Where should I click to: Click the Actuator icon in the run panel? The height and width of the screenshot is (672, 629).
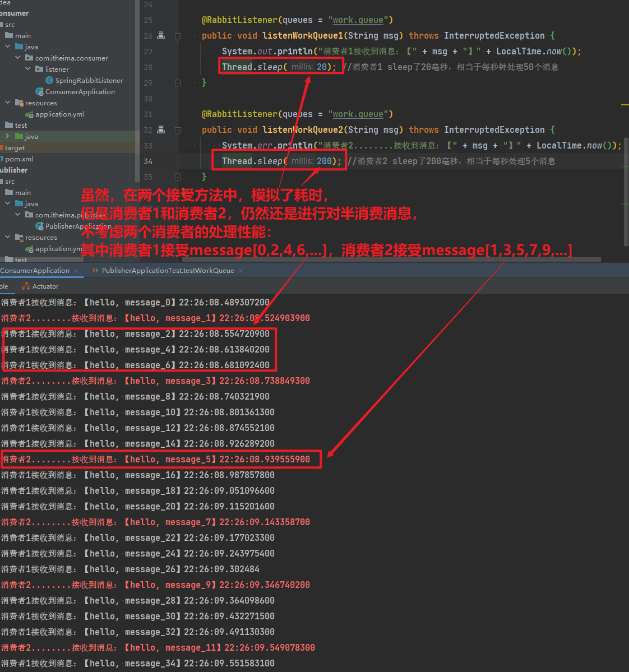(25, 286)
